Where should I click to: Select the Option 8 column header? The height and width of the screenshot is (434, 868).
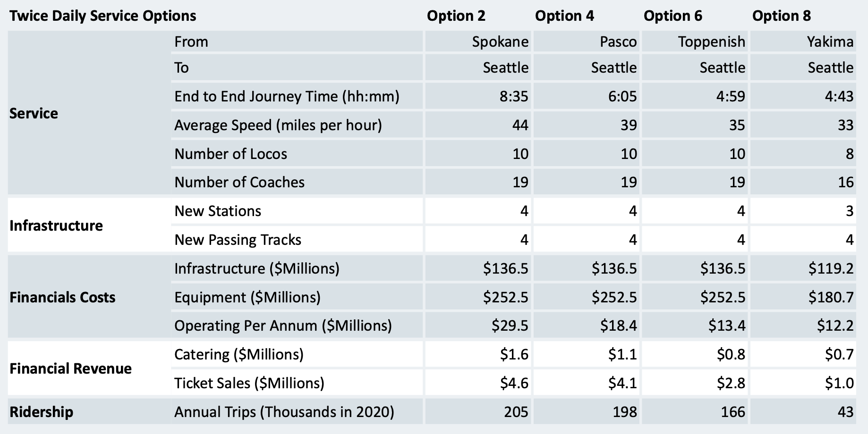[x=781, y=16]
